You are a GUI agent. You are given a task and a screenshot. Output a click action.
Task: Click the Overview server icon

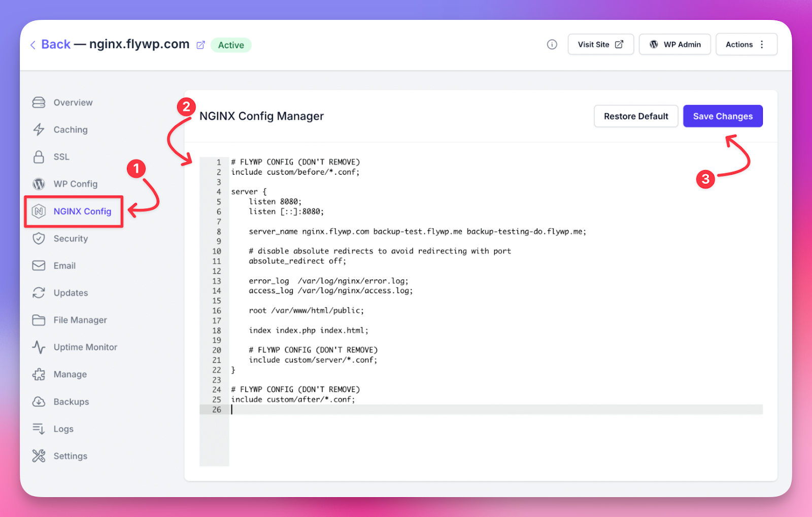(39, 103)
